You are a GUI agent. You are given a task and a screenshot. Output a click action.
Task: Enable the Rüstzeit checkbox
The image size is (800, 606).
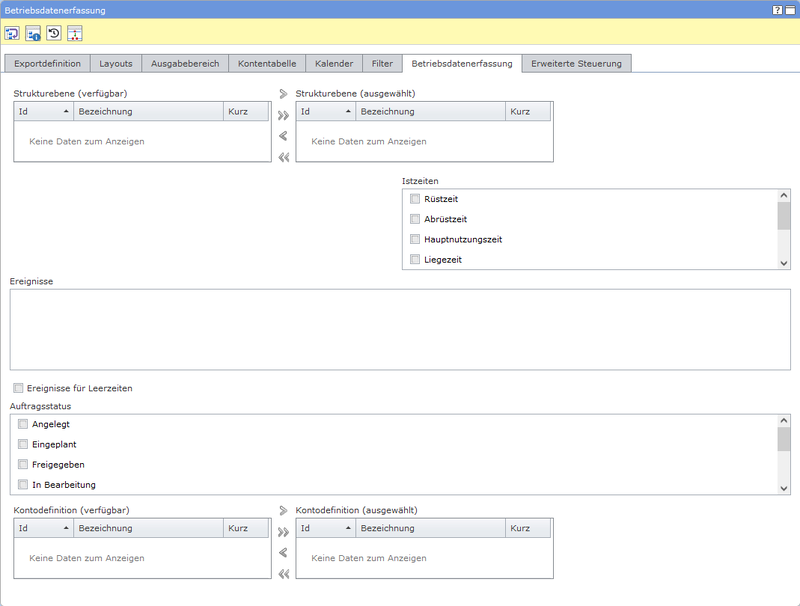coord(415,199)
